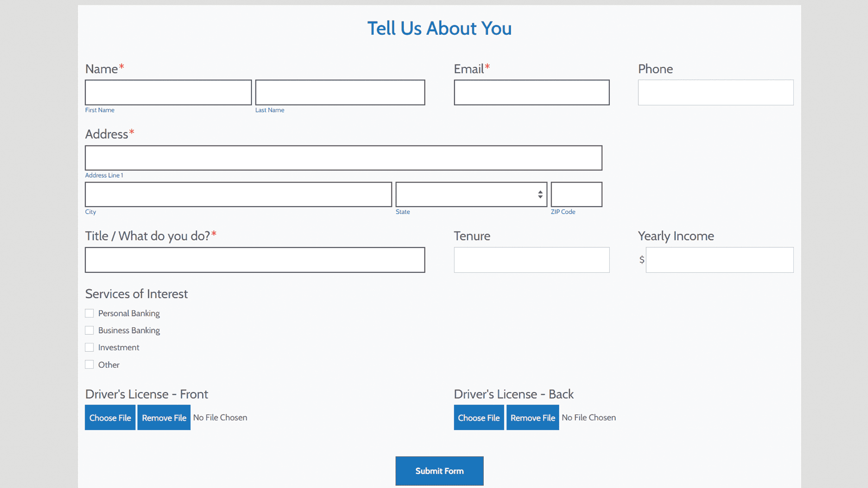
Task: Click Choose File under Driver's License Front
Action: (x=110, y=417)
